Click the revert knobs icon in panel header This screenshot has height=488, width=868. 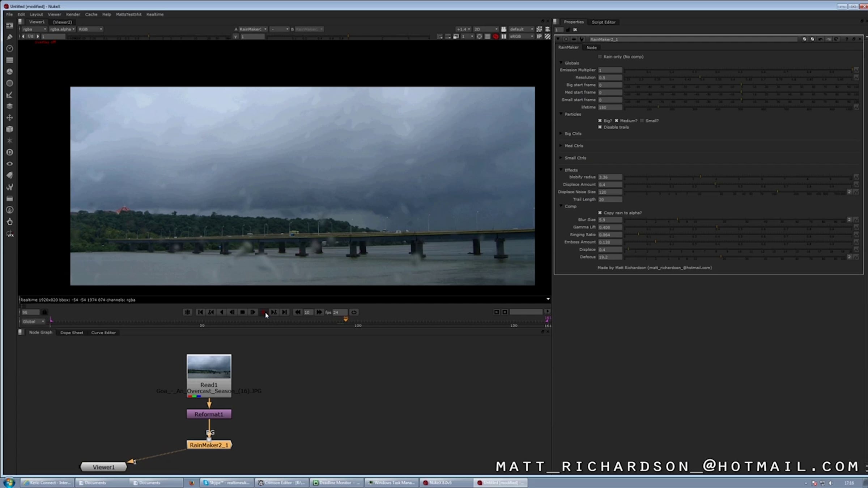click(x=836, y=39)
